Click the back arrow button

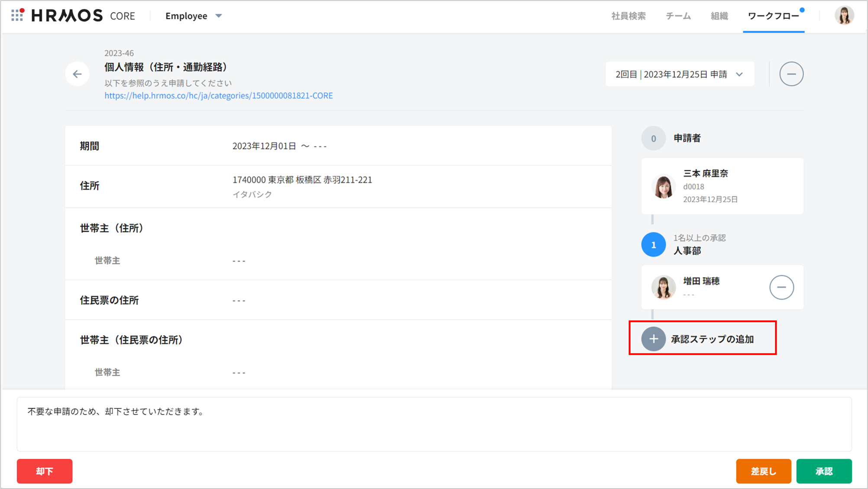pos(78,74)
